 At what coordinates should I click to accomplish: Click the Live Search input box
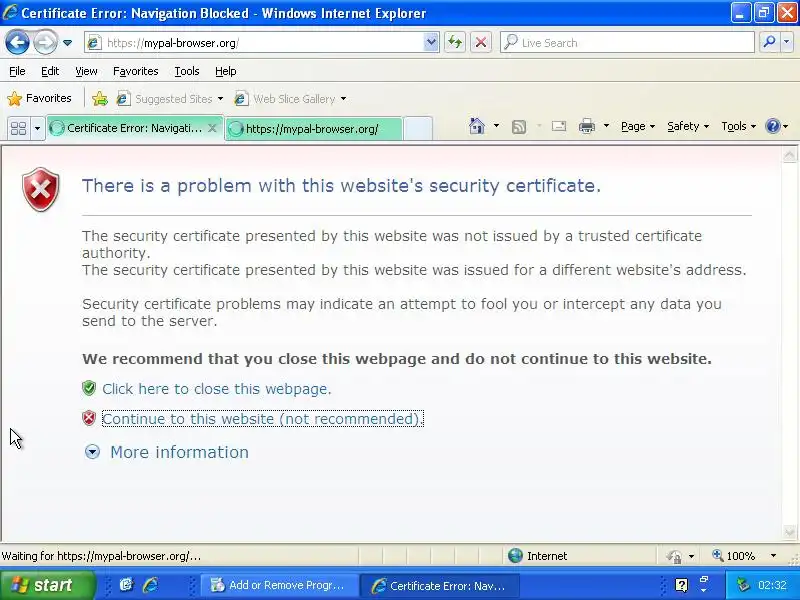point(628,42)
